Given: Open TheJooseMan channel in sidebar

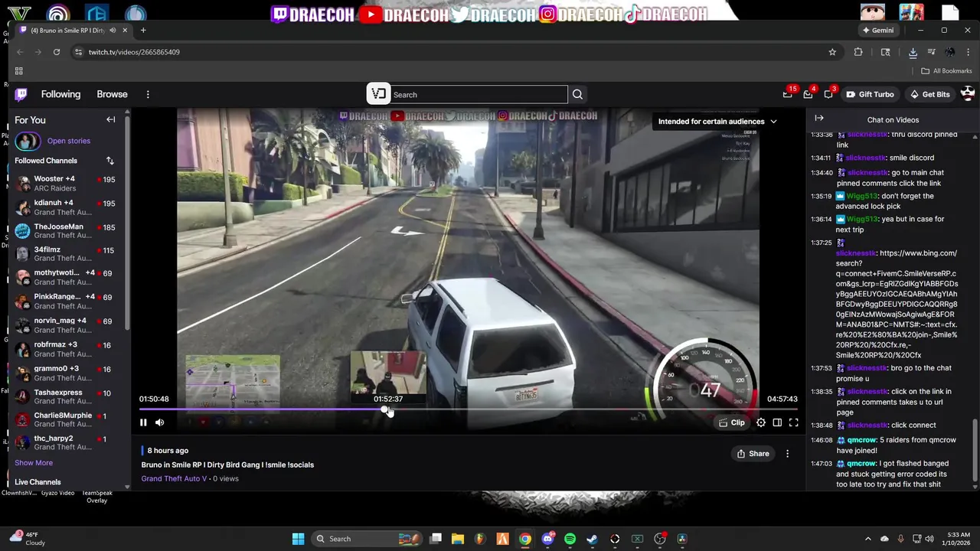Looking at the screenshot, I should [64, 231].
